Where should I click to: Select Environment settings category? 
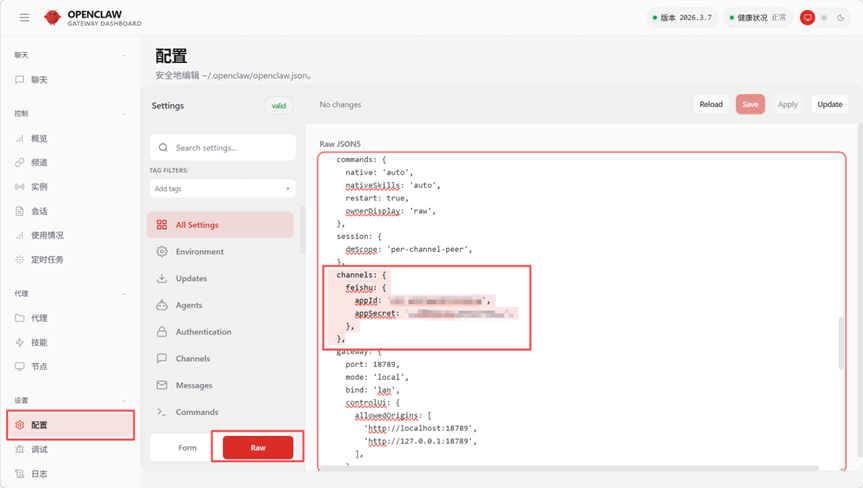[220, 251]
